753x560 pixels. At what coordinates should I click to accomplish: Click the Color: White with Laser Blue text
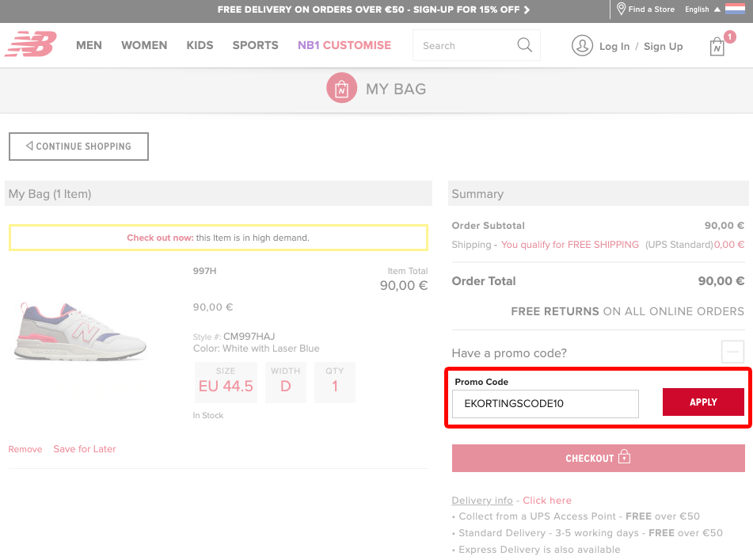(256, 349)
